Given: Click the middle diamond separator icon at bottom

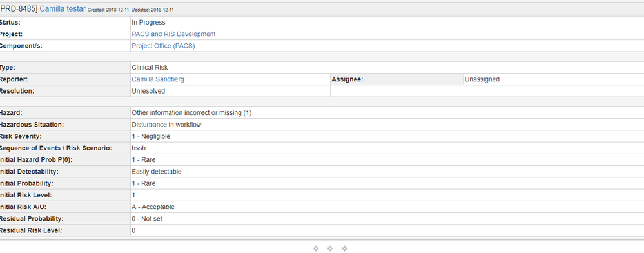Looking at the screenshot, I should pyautogui.click(x=330, y=248).
